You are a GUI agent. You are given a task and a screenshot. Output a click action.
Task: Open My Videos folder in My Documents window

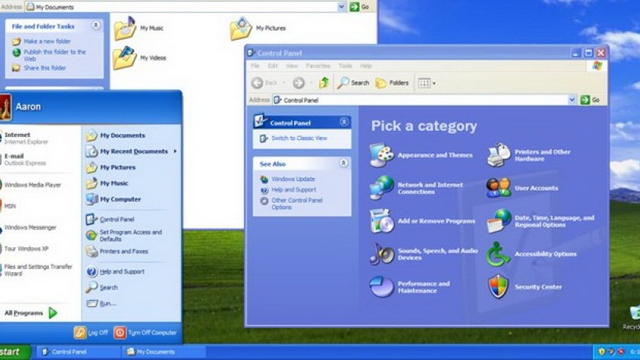(140, 58)
